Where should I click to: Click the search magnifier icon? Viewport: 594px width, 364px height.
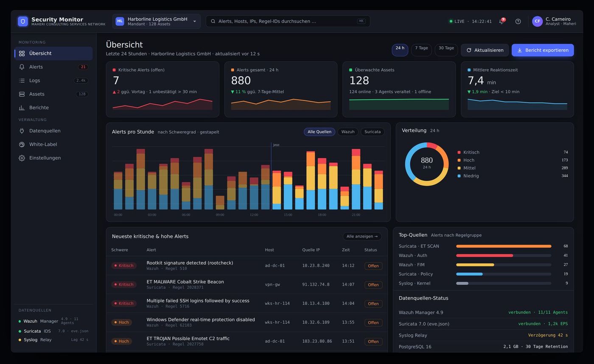[213, 21]
